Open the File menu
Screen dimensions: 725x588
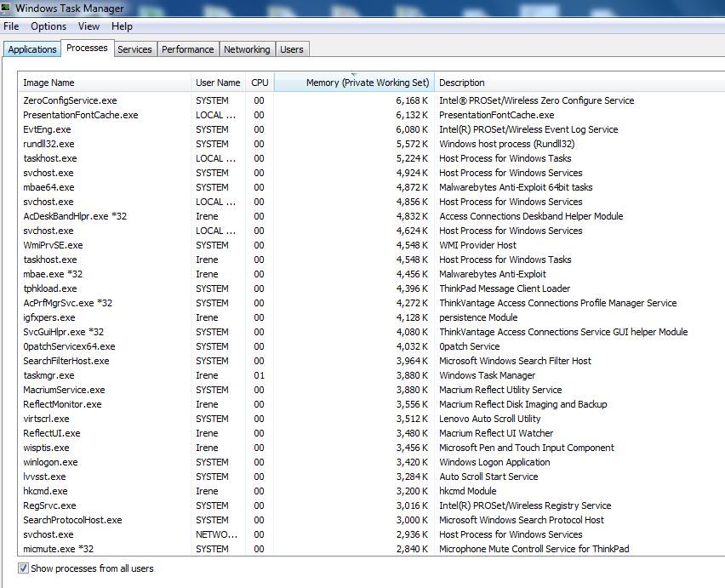point(11,26)
